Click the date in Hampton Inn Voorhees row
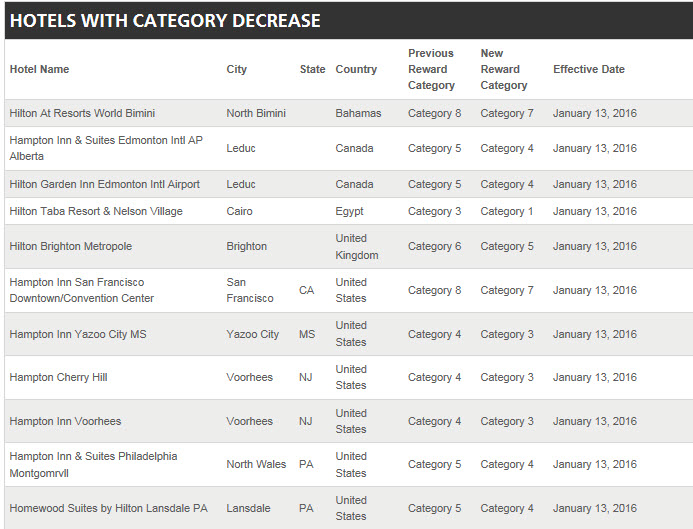 click(x=595, y=421)
